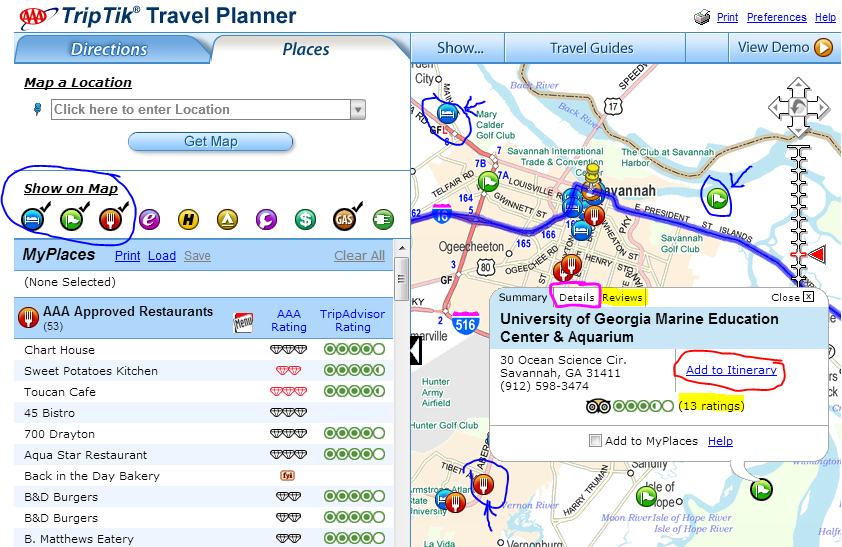Viewport: 842px width, 547px height.
Task: Toggle hotels bed icon in Show on Map
Action: point(33,220)
